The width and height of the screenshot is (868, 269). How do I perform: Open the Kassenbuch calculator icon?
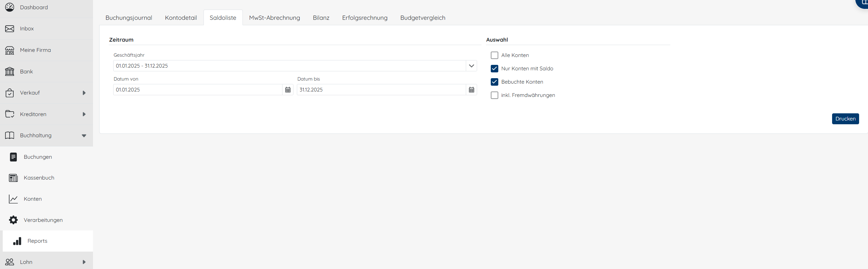[13, 178]
